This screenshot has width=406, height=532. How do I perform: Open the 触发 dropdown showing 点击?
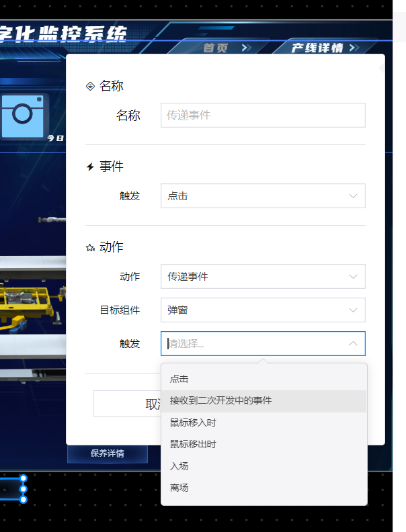coord(263,195)
